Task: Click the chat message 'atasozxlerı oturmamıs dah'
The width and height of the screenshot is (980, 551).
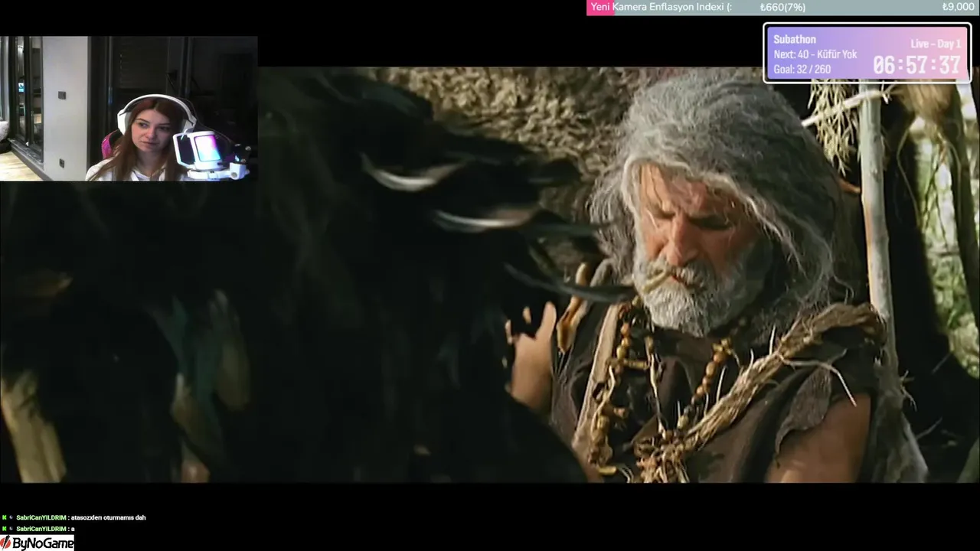Action: click(108, 517)
